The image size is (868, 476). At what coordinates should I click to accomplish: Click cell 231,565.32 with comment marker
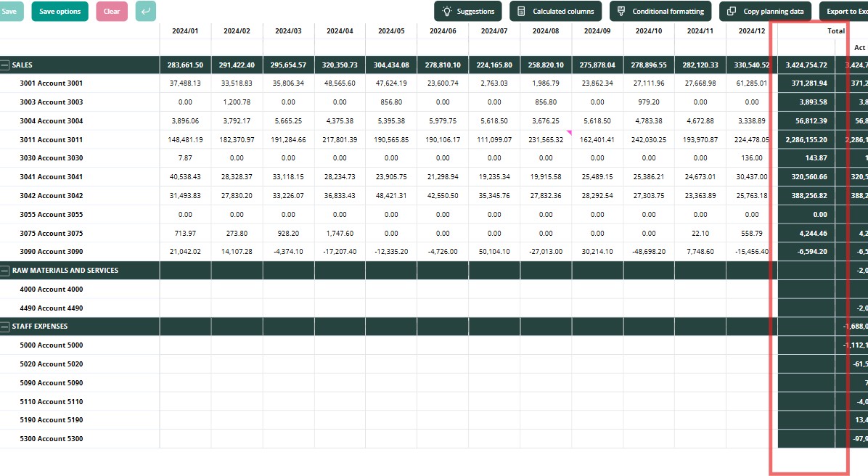(x=545, y=140)
